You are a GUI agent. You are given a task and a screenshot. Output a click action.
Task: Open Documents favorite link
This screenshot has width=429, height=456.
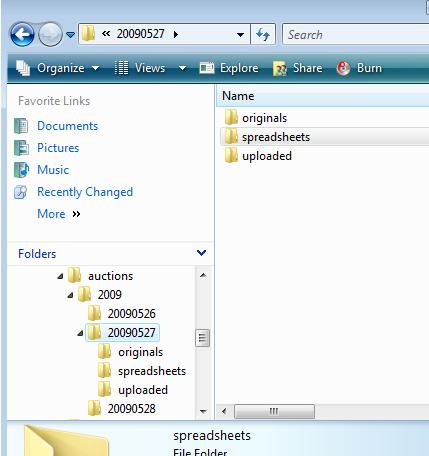(x=67, y=126)
